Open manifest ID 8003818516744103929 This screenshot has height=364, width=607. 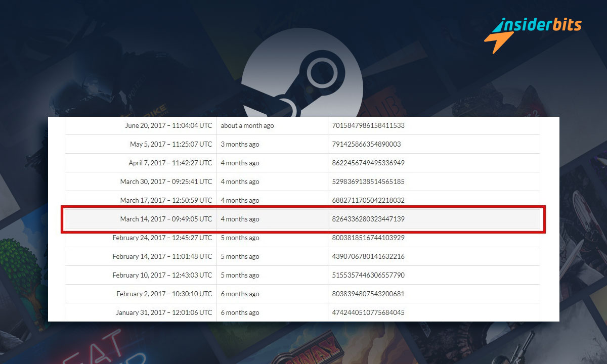(x=368, y=238)
